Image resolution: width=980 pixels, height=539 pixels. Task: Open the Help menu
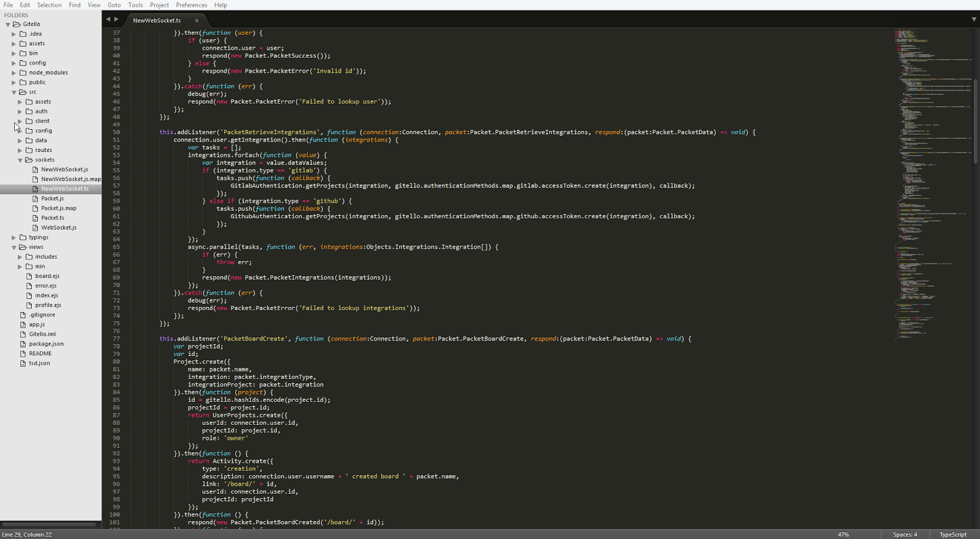click(x=220, y=5)
